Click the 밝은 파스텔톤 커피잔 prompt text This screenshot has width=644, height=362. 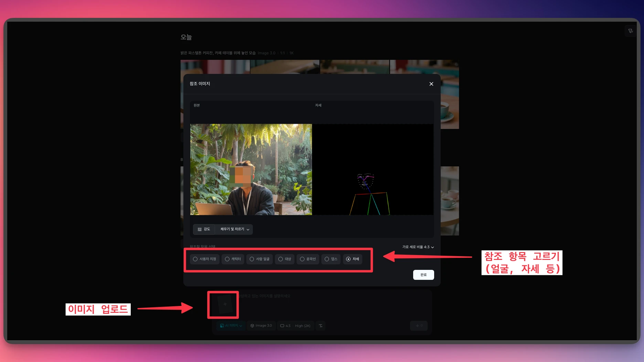pos(218,53)
